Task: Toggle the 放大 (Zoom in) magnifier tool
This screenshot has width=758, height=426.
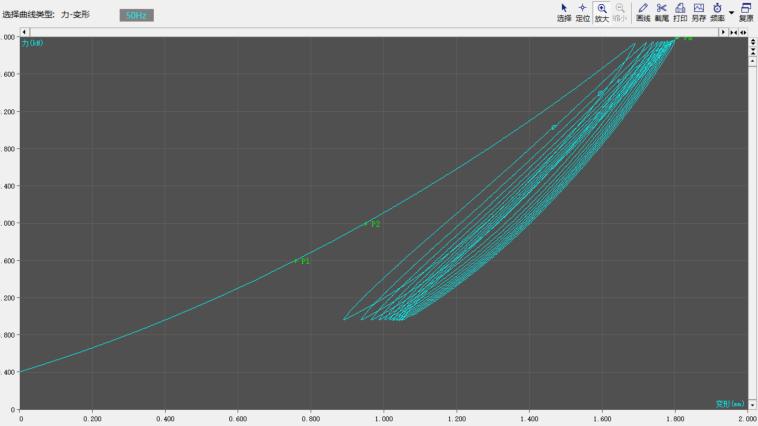Action: click(602, 12)
